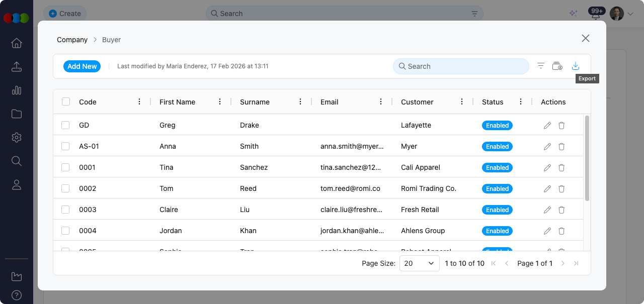
Task: Open the Status column kebab menu
Action: [521, 102]
